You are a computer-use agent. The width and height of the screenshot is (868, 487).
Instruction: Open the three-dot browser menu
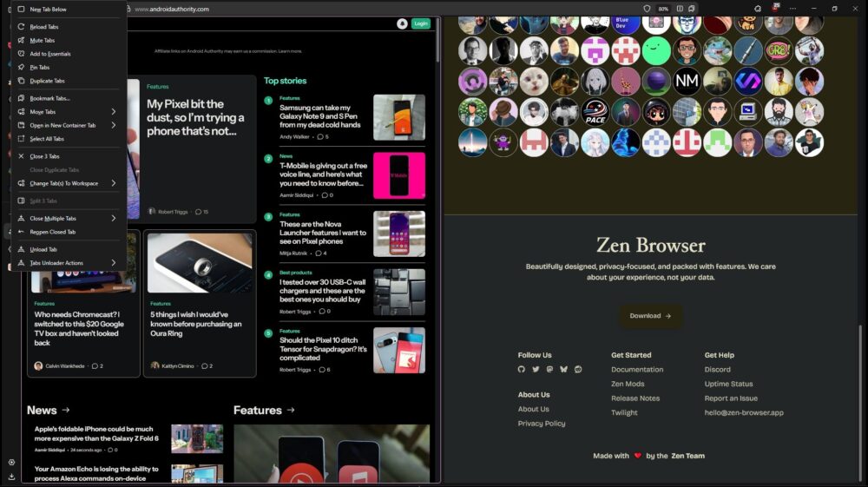792,9
